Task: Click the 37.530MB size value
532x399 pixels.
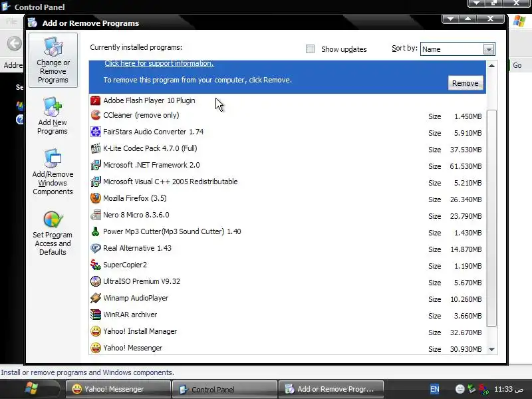Action: coord(466,150)
